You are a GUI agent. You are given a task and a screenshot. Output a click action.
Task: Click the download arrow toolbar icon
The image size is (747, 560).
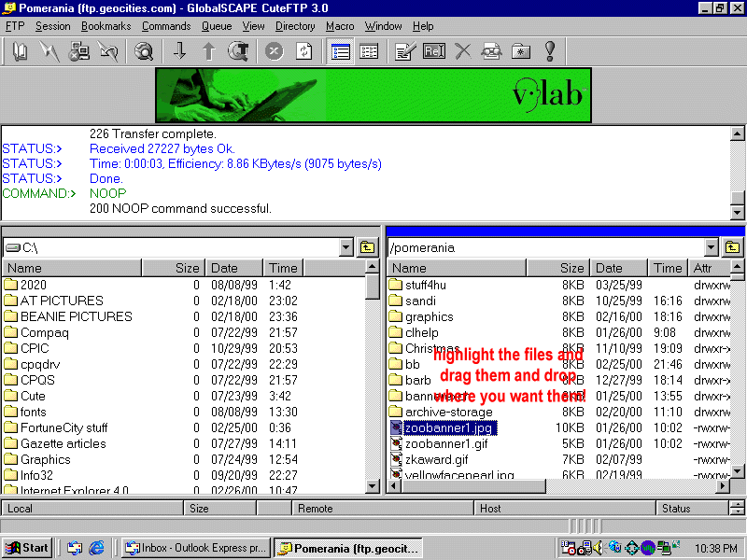pos(180,51)
